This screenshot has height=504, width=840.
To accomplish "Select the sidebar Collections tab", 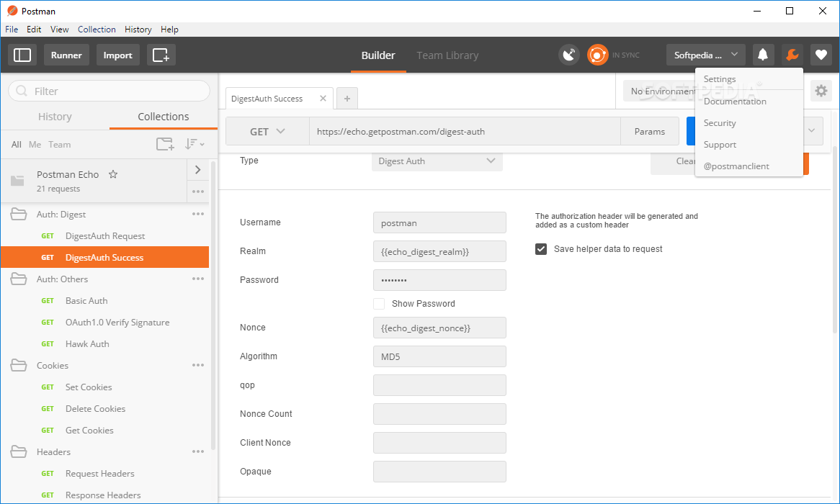I will 164,117.
